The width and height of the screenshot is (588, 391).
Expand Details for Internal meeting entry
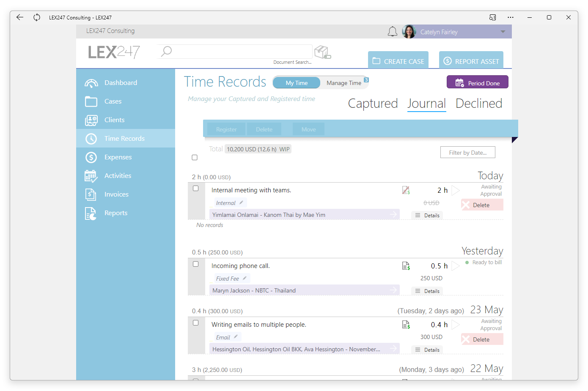coord(427,215)
